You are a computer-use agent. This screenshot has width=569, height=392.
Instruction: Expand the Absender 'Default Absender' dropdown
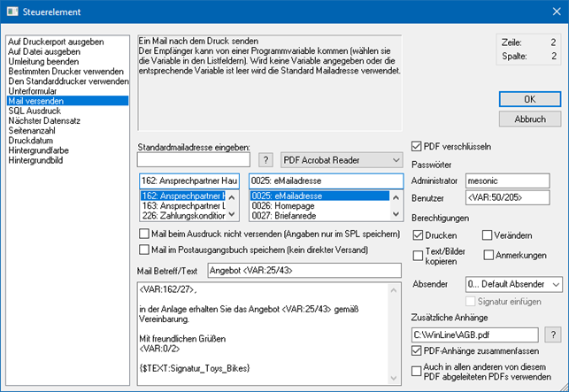pos(513,285)
